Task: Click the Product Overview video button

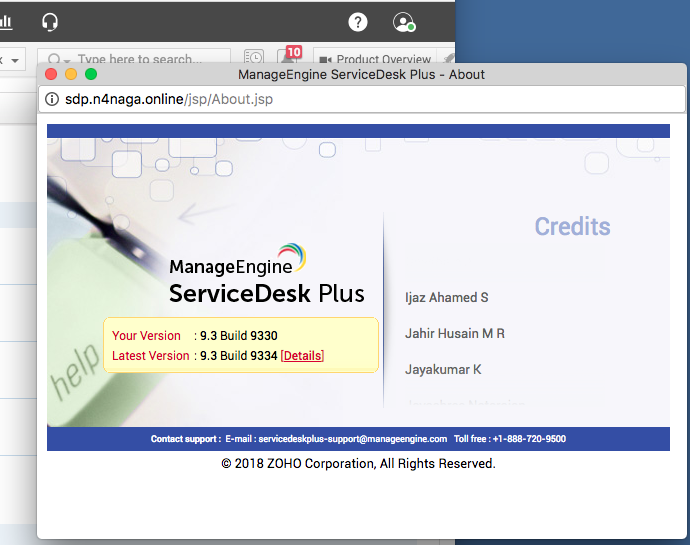Action: (x=375, y=59)
